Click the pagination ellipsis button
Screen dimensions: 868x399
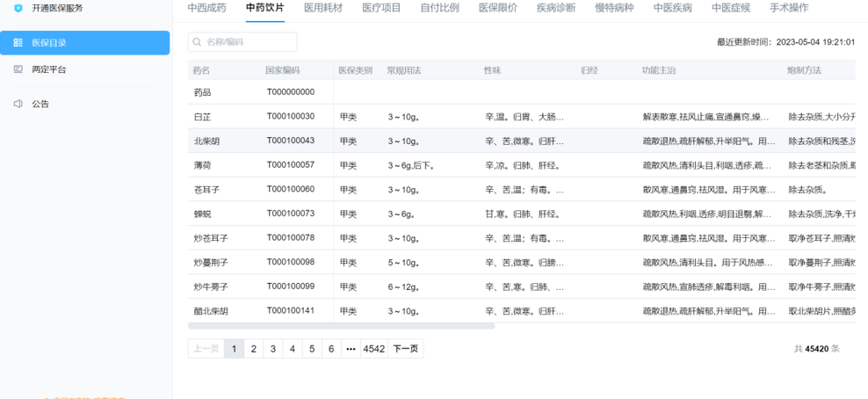click(x=351, y=349)
